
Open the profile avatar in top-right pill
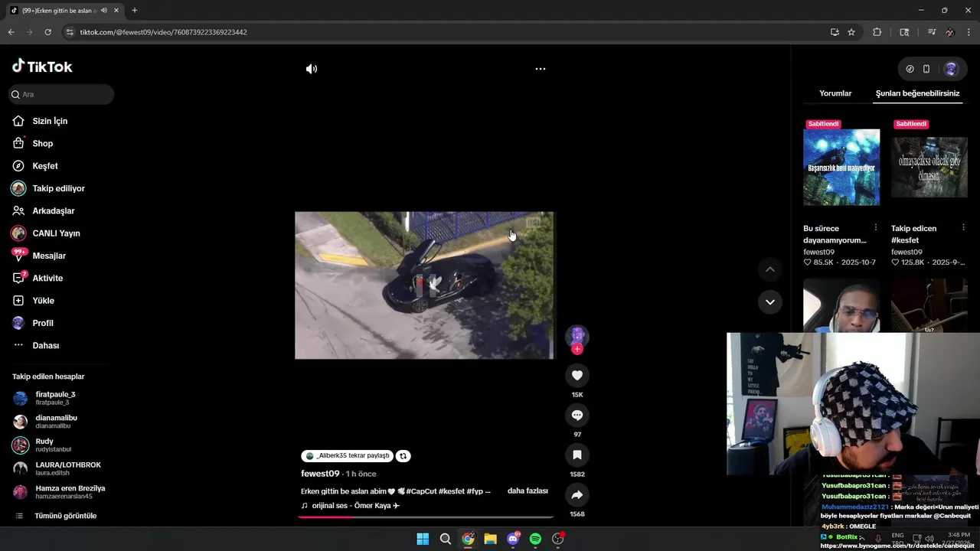[951, 69]
